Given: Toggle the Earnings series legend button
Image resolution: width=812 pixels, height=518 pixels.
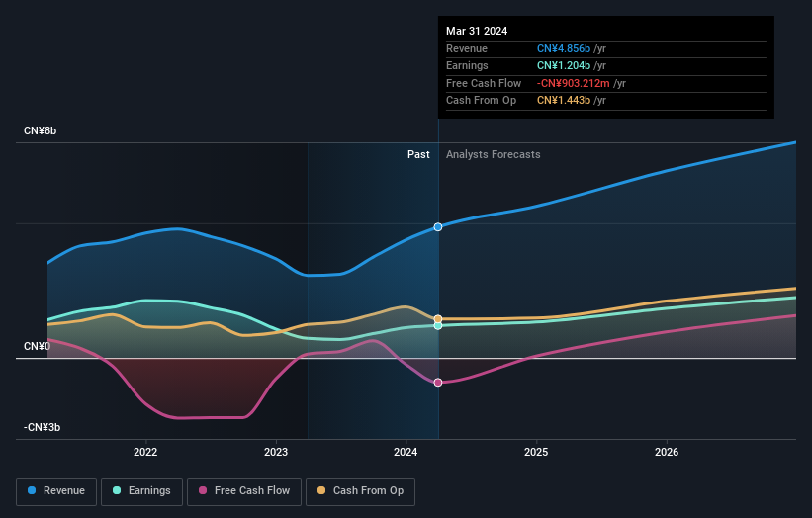Looking at the screenshot, I should 141,491.
